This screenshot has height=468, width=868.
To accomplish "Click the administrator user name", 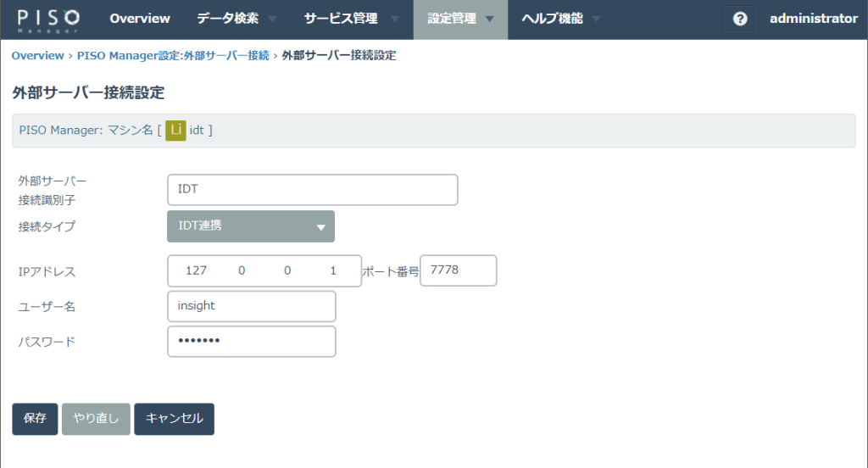I will pyautogui.click(x=813, y=19).
